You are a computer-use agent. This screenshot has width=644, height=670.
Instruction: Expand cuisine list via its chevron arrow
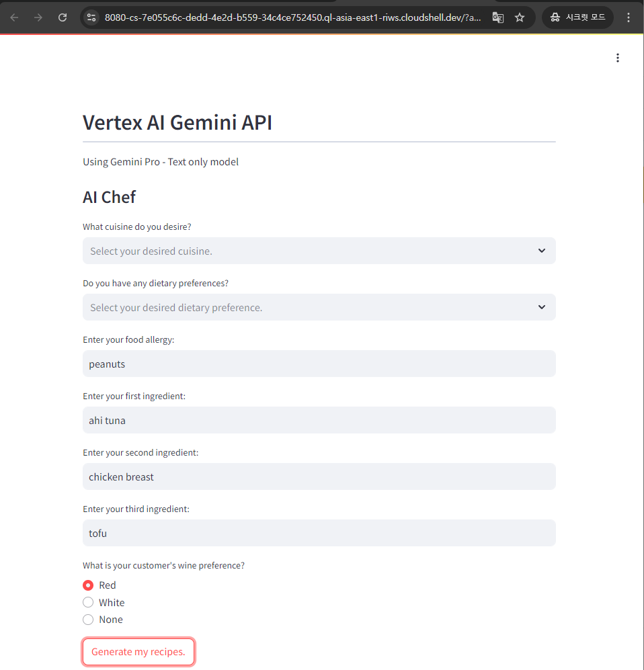(541, 251)
